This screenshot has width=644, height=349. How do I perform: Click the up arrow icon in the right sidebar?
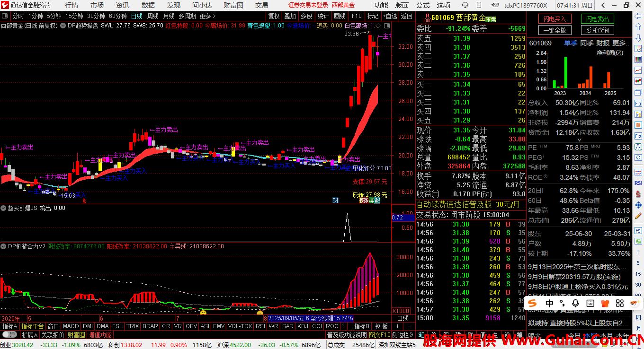point(638,26)
